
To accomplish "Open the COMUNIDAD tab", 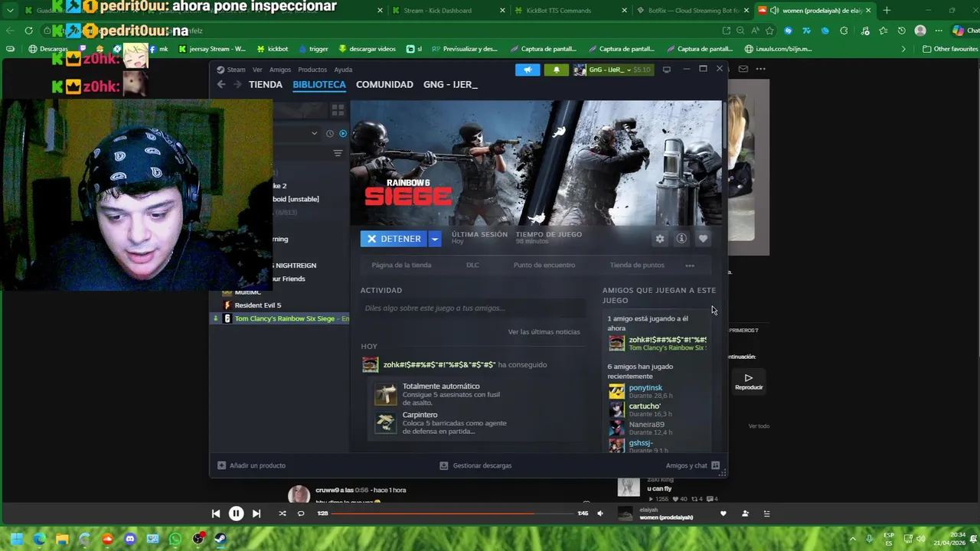I will [x=384, y=84].
